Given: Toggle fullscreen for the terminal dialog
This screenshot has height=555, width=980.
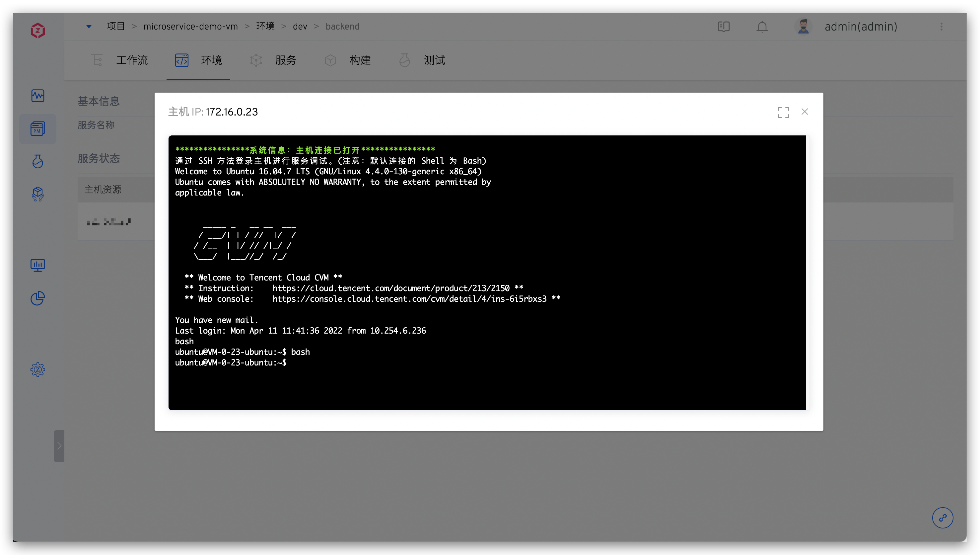Looking at the screenshot, I should coord(783,112).
